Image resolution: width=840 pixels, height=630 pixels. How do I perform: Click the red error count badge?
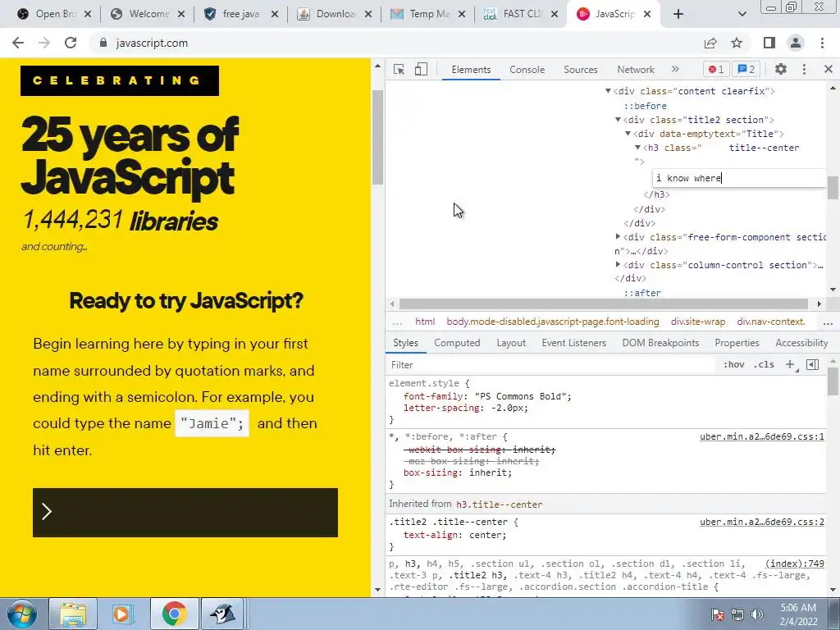pyautogui.click(x=715, y=69)
